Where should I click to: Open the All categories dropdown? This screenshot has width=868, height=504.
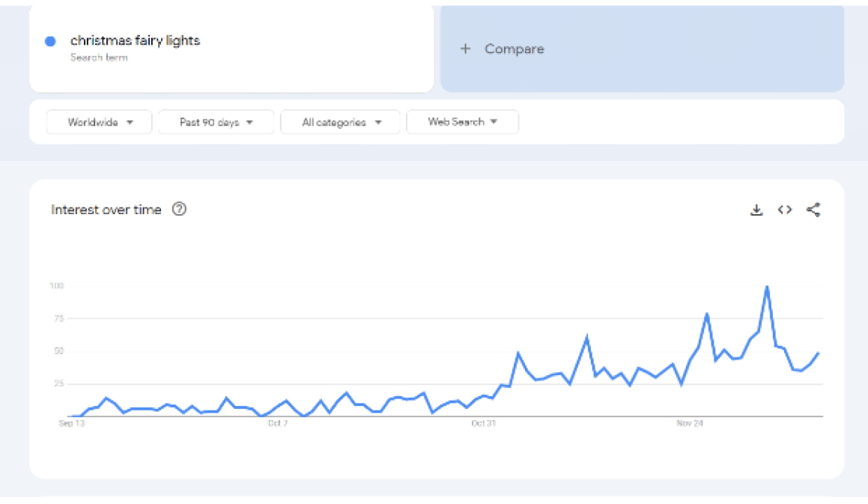coord(341,122)
